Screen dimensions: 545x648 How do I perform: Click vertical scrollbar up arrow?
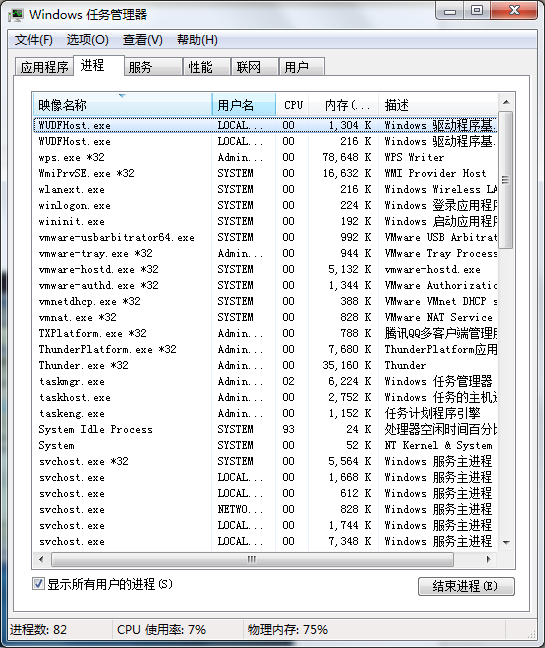(506, 102)
